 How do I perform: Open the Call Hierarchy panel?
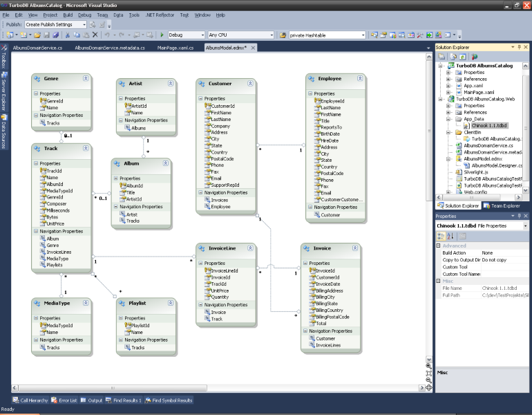(x=30, y=400)
